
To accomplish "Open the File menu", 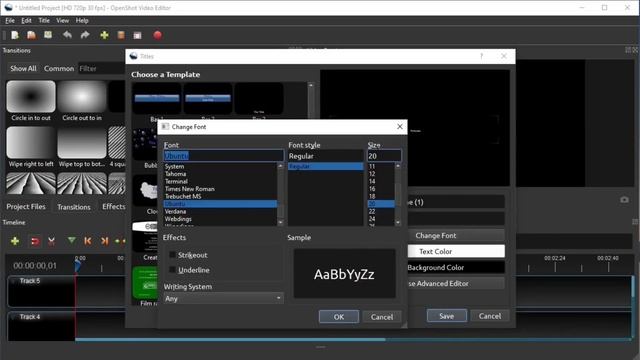I will point(10,20).
